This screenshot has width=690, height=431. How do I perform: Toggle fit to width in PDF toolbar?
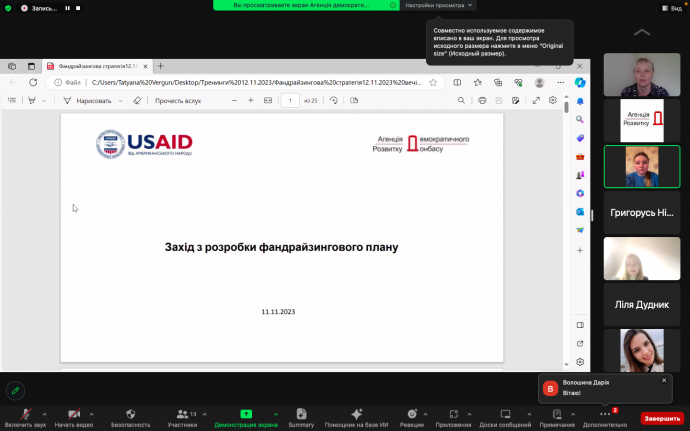pyautogui.click(x=268, y=100)
